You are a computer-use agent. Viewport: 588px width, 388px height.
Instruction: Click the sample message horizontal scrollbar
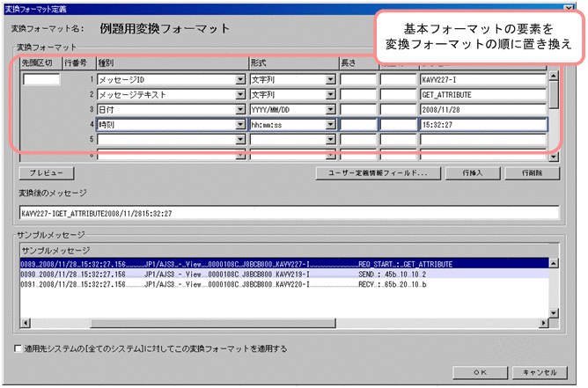pos(282,322)
